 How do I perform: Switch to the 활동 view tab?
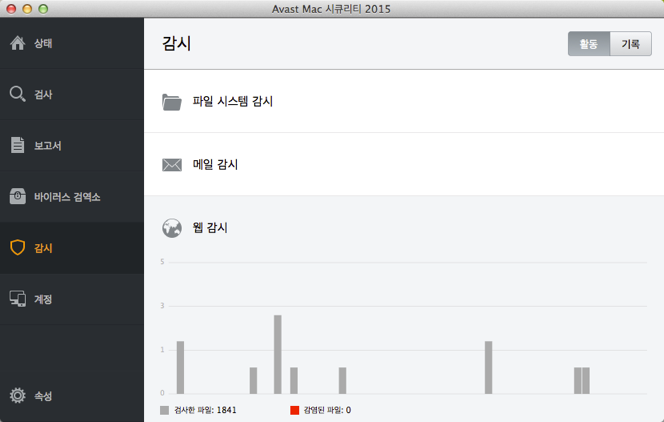[589, 44]
